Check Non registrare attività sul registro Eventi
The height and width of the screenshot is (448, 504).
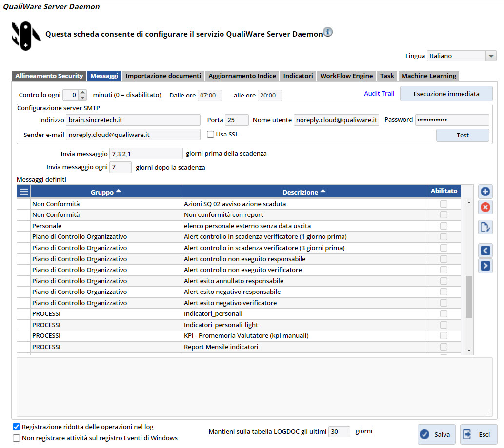(17, 438)
